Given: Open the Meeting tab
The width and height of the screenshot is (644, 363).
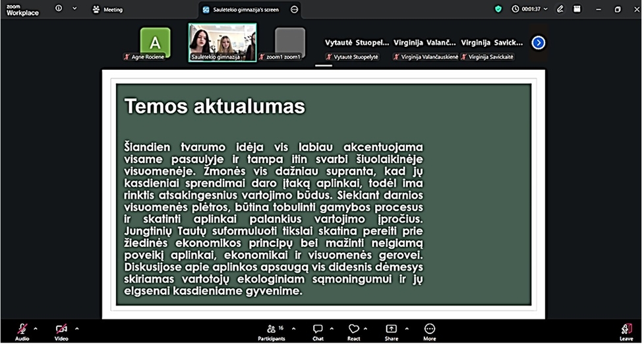Looking at the screenshot, I should click(107, 9).
